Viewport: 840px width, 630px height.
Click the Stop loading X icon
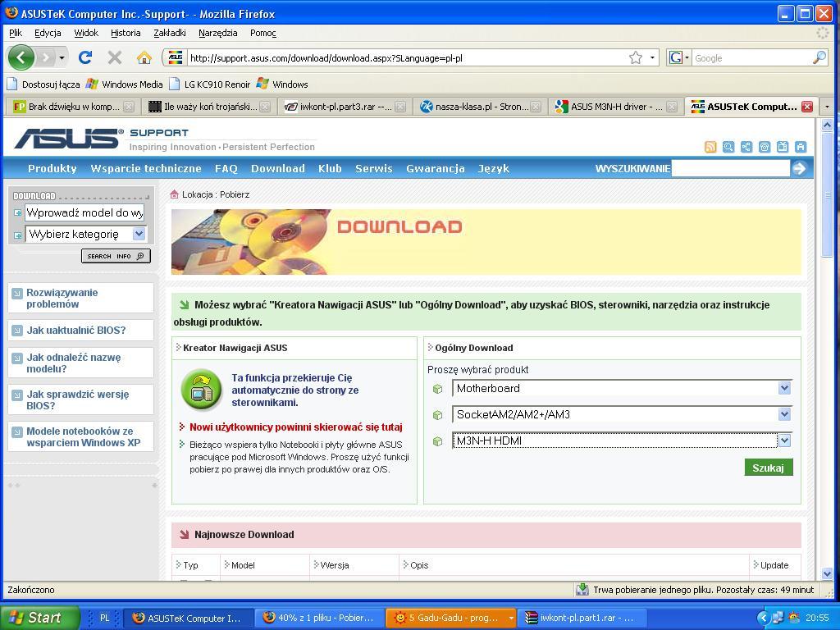[x=114, y=57]
